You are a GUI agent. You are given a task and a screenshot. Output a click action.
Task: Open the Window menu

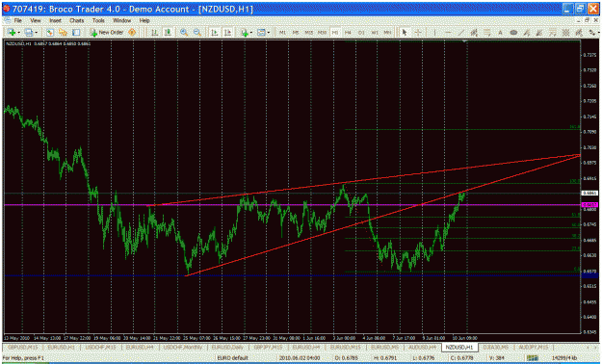121,21
